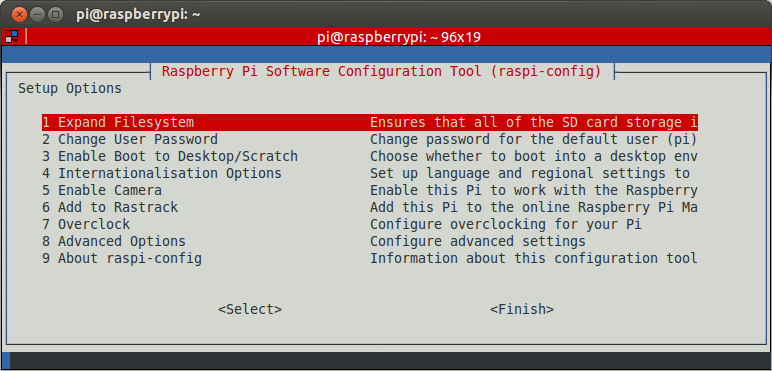Click text "Enable this Pi to work with the Raspberry"
The height and width of the screenshot is (371, 772).
tap(534, 190)
